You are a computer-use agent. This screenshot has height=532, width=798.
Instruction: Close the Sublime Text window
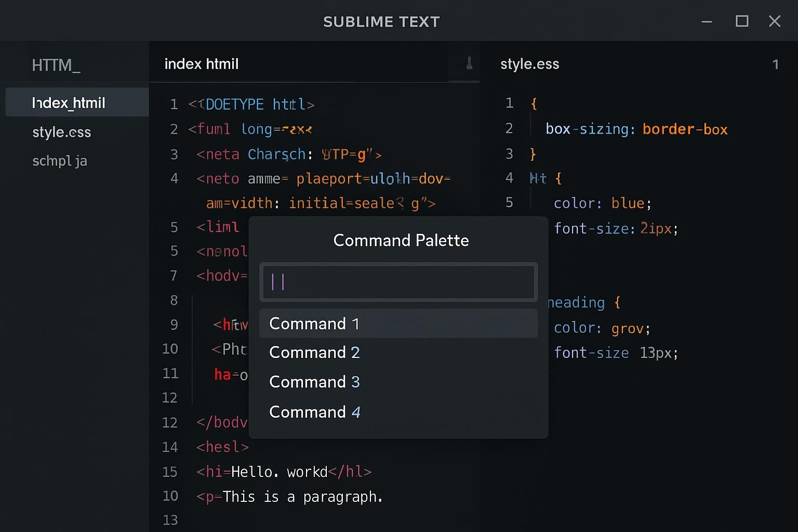click(x=774, y=21)
